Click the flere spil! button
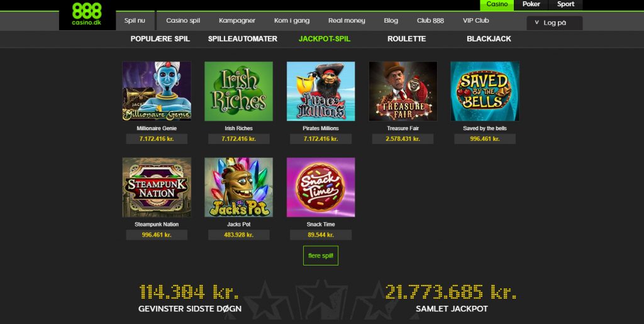This screenshot has width=644, height=324. (321, 255)
